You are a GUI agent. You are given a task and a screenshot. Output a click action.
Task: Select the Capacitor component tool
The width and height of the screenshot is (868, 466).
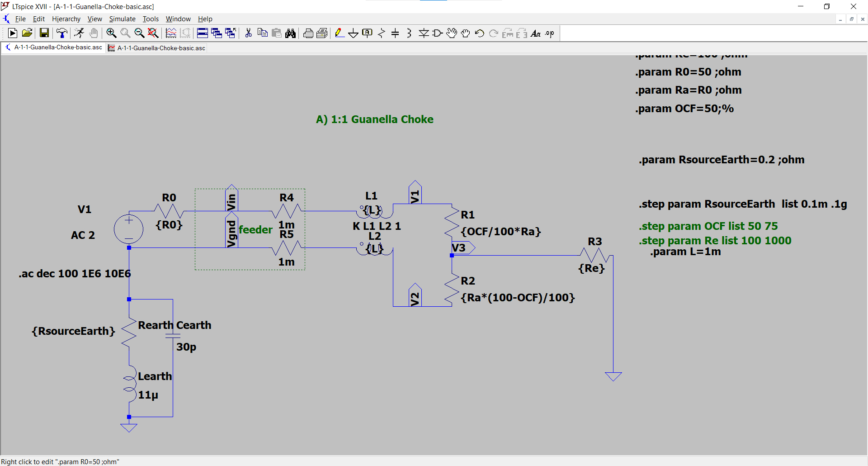395,33
